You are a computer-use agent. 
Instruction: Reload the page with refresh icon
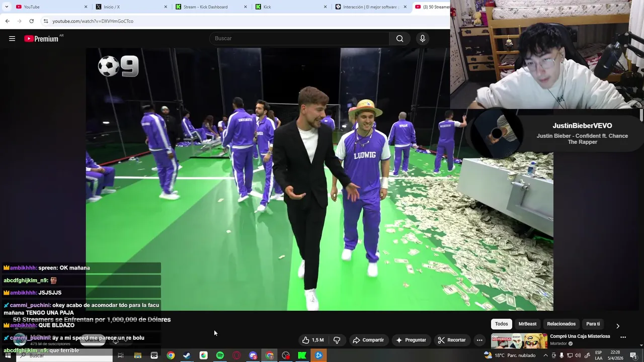pyautogui.click(x=31, y=21)
